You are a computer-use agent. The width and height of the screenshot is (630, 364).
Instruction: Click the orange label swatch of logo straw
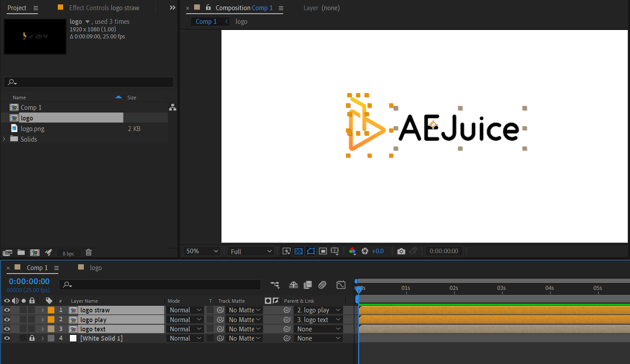51,310
